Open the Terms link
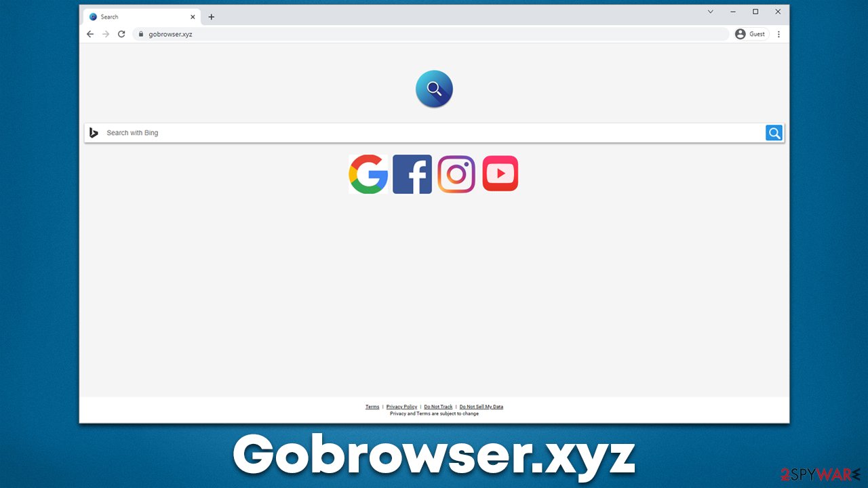Viewport: 868px width, 488px height. coord(372,407)
